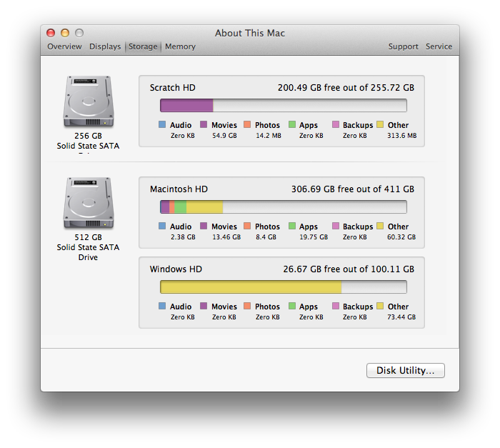Image resolution: width=500 pixels, height=448 pixels.
Task: Open the Displays tab
Action: pos(105,46)
